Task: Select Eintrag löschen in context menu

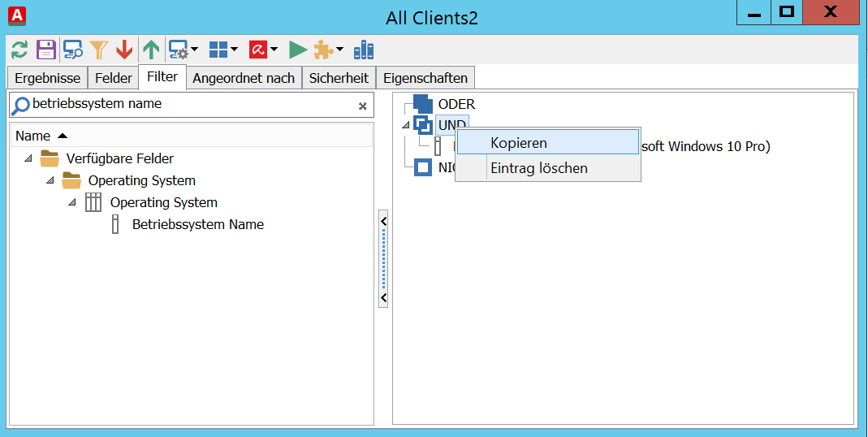Action: [538, 168]
